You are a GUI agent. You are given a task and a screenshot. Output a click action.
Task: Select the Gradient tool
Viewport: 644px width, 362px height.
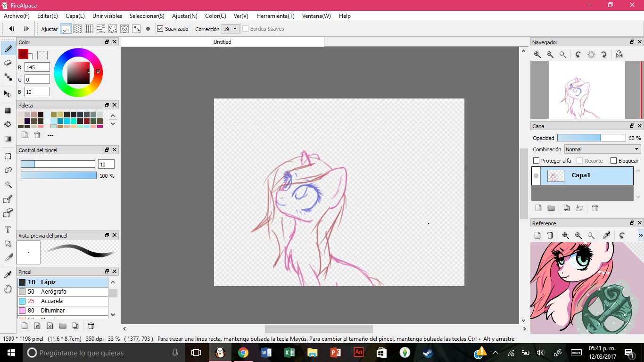8,139
